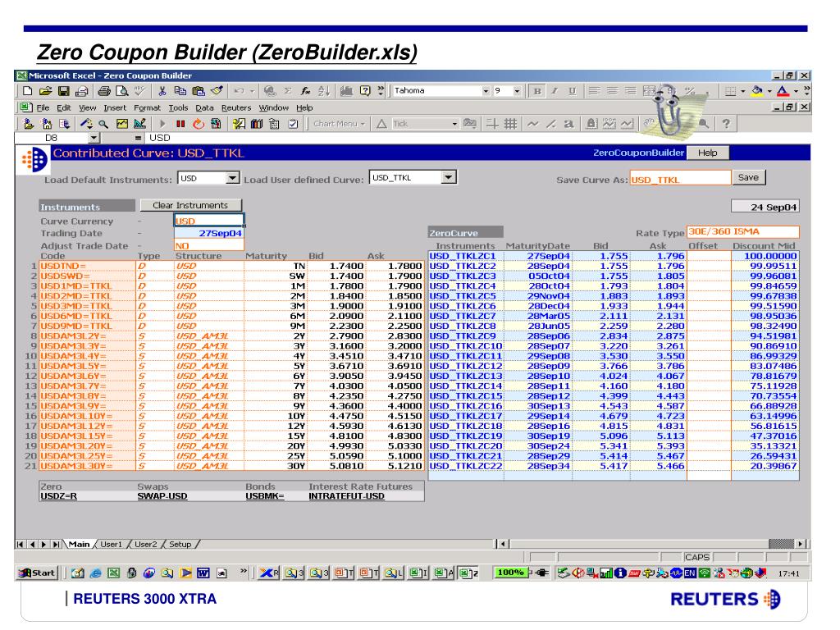Open the Name Box dropdown arrow

point(94,138)
